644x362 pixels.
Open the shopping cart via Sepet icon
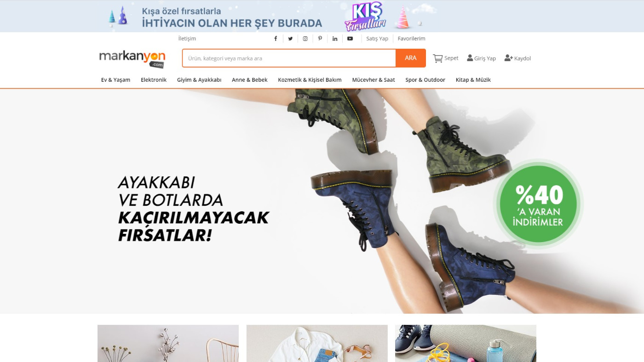pos(437,58)
